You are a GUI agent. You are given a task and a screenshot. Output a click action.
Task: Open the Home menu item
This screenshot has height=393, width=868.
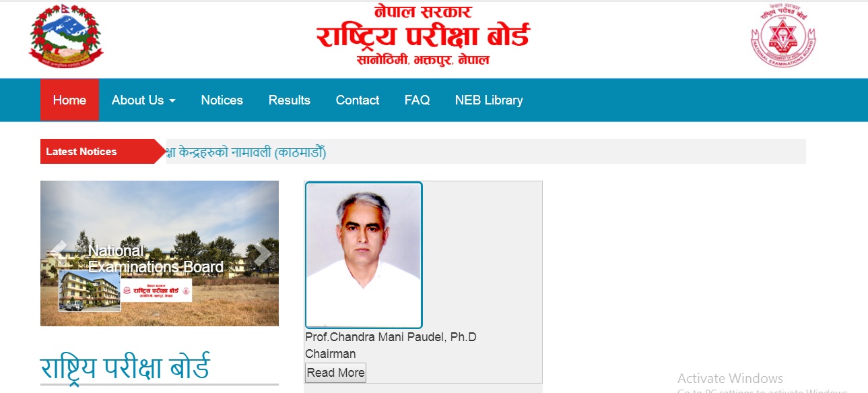click(69, 100)
